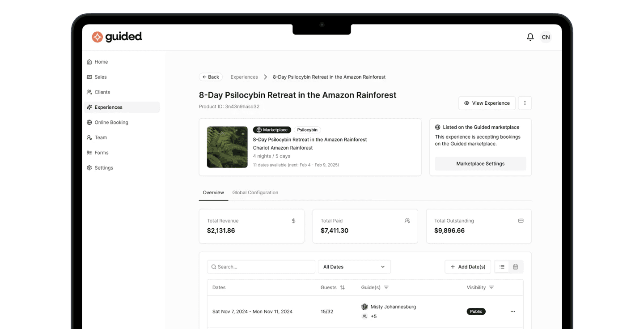This screenshot has width=644, height=329.
Task: Click View Experience button
Action: [x=487, y=103]
